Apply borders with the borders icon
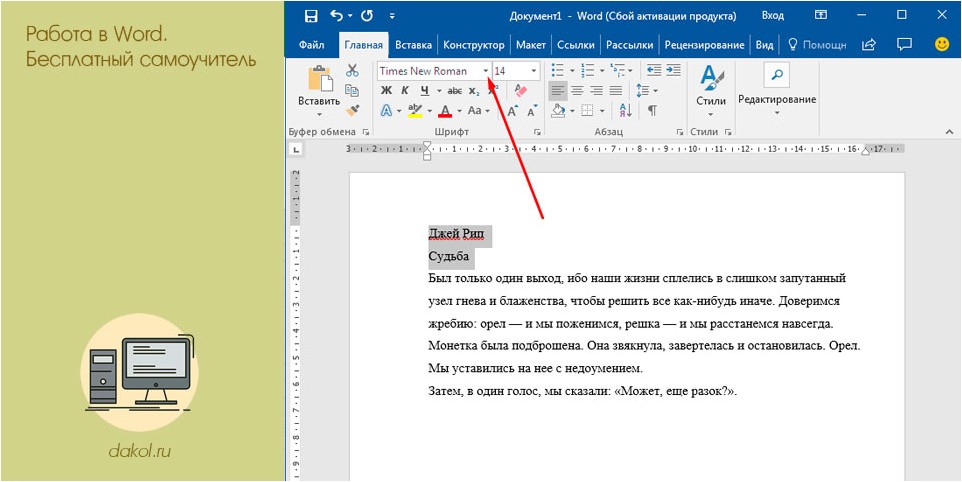Viewport: 962px width, 482px height. pyautogui.click(x=588, y=111)
